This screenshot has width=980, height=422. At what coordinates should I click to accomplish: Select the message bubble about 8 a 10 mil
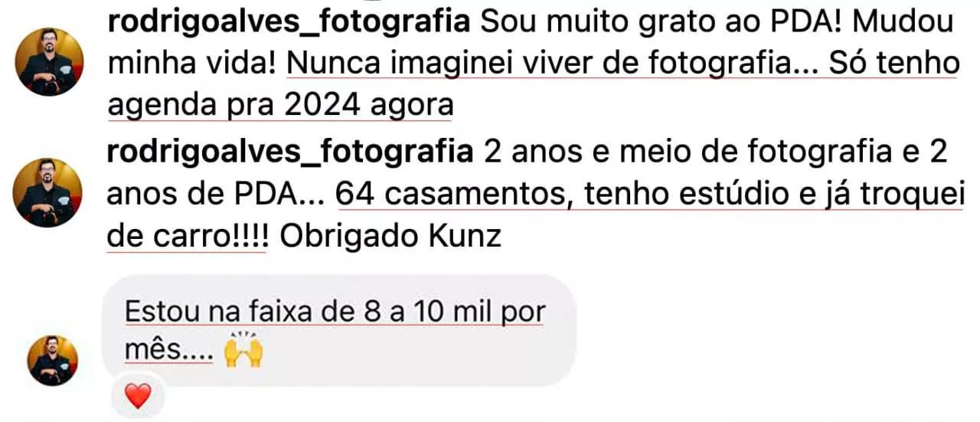(338, 330)
